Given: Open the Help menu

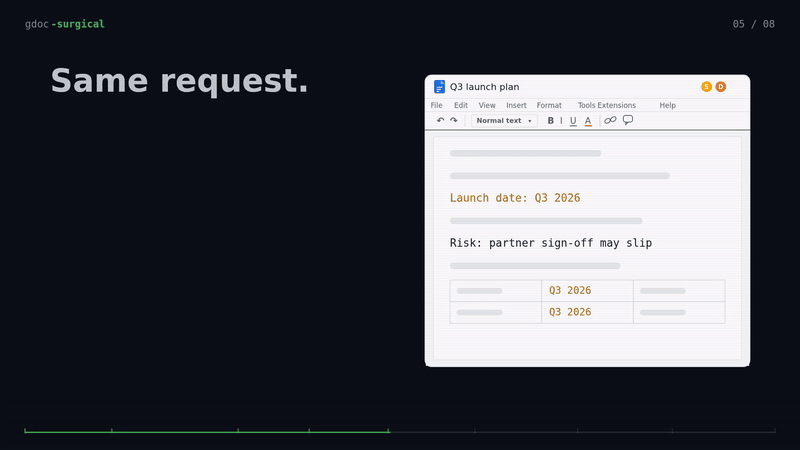Looking at the screenshot, I should (x=667, y=105).
